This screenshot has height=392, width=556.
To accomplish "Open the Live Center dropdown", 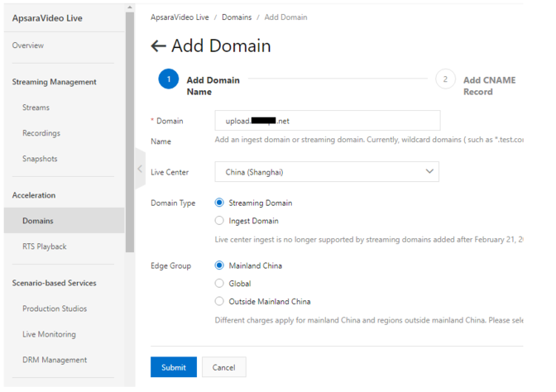I will coord(326,172).
